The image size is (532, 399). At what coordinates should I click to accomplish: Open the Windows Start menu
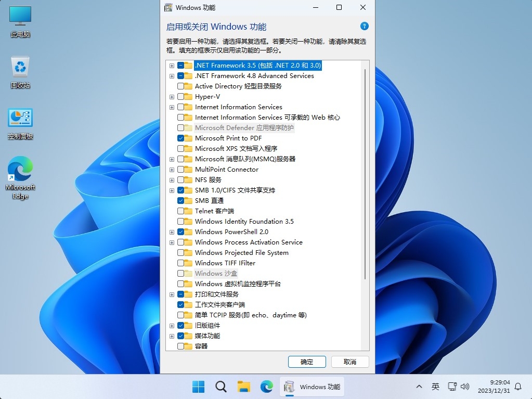[x=198, y=387]
